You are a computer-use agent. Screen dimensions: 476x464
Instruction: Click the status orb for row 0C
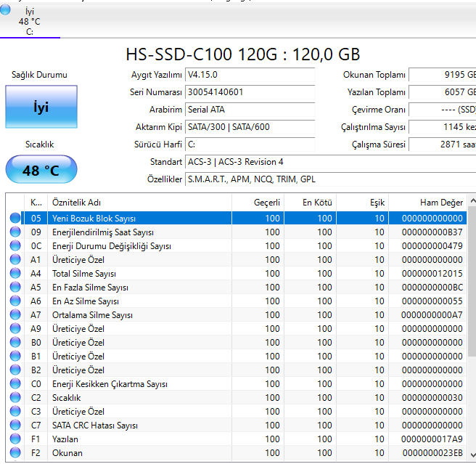[15, 246]
